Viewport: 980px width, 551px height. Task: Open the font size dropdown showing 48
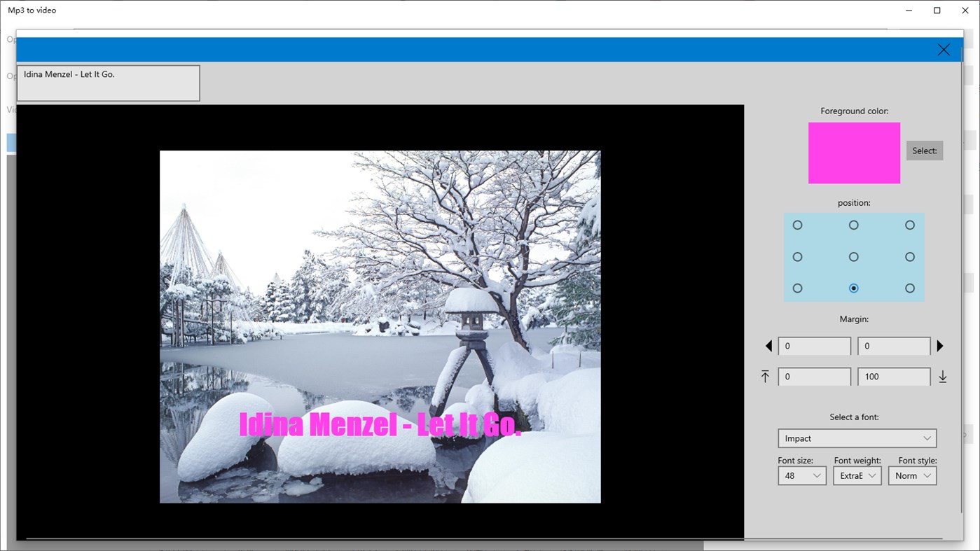click(801, 475)
